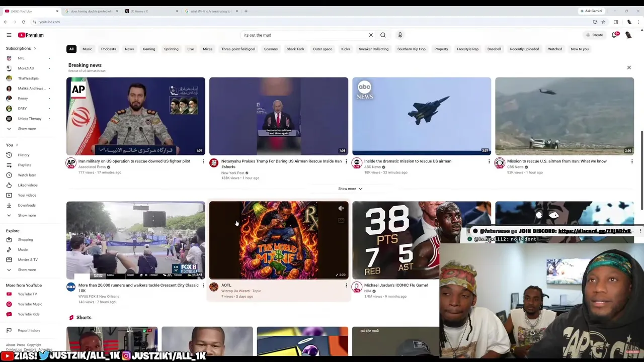Unmute the AOTL preview video
Image resolution: width=644 pixels, height=362 pixels.
[x=341, y=208]
